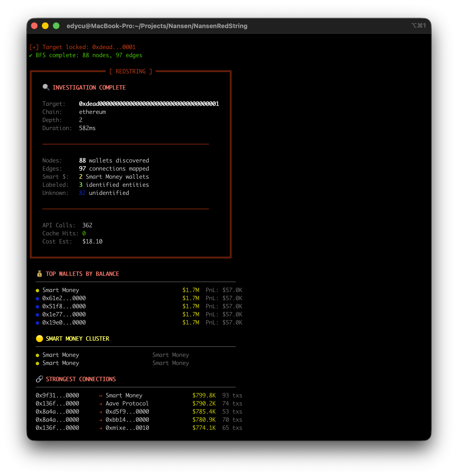Click the 0x51f8...0000 wallet entry
Viewport: 458px width, 476px height.
click(x=64, y=306)
